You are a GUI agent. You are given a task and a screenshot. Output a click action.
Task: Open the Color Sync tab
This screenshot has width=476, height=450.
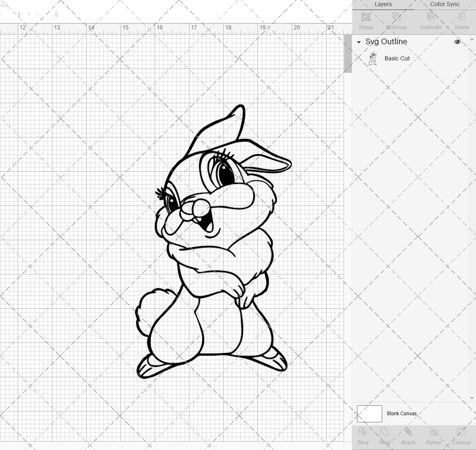point(445,4)
